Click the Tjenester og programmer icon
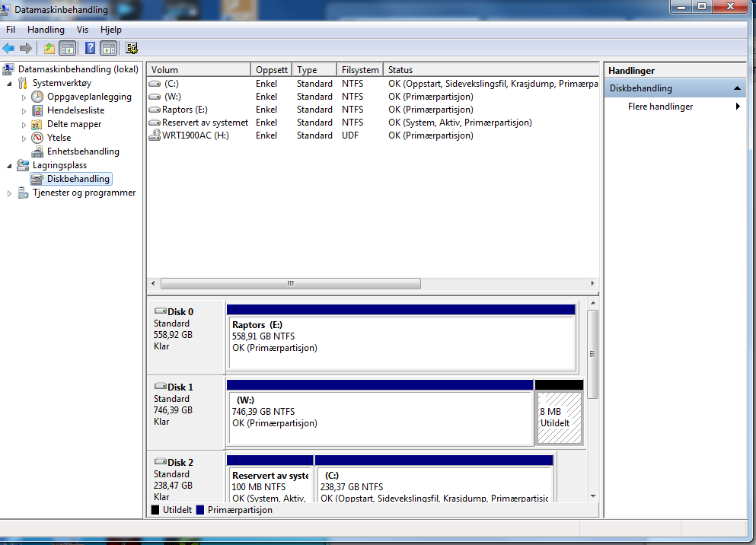Screen dimensions: 756x545 click(x=23, y=193)
